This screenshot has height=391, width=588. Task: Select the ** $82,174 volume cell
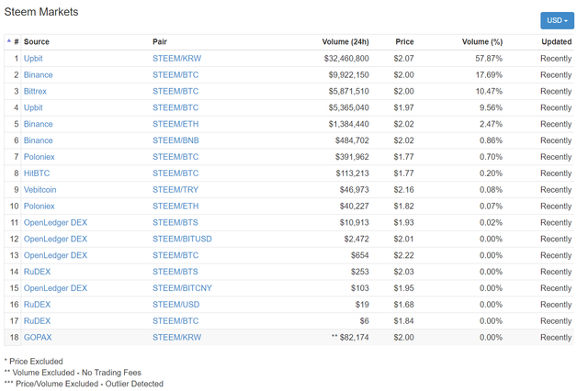[350, 338]
